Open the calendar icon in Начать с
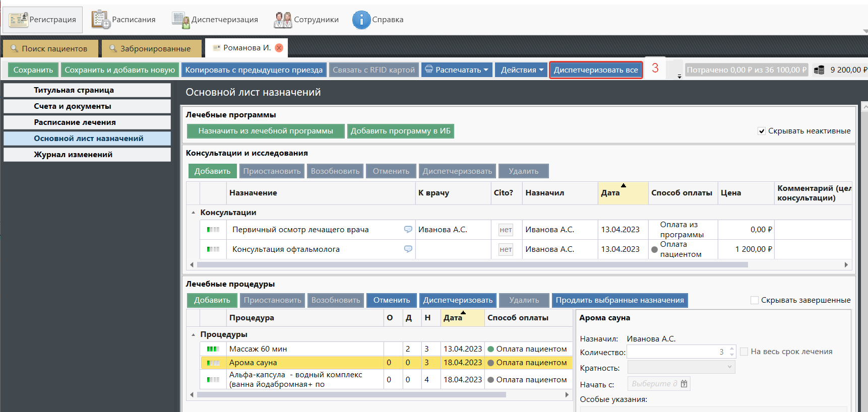 point(684,384)
